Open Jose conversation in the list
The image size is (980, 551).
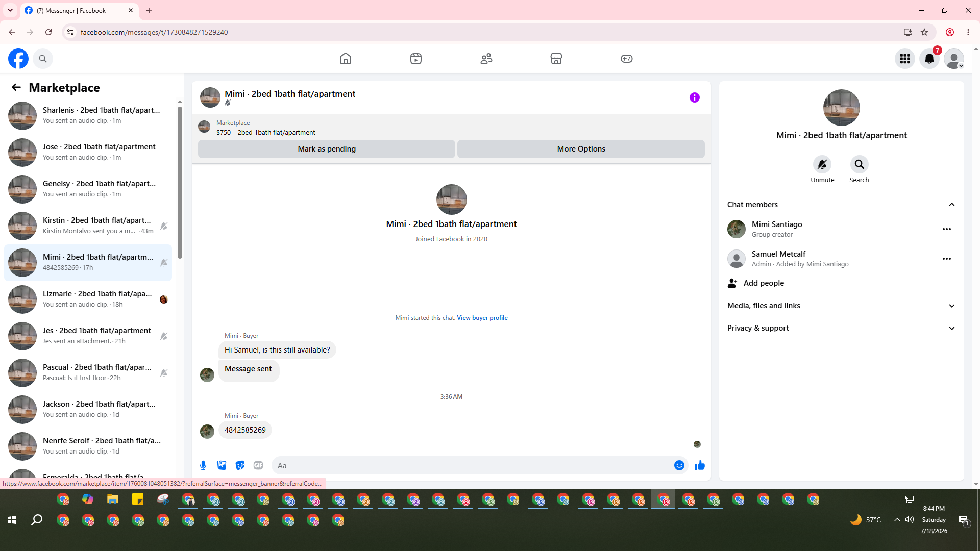coord(88,153)
